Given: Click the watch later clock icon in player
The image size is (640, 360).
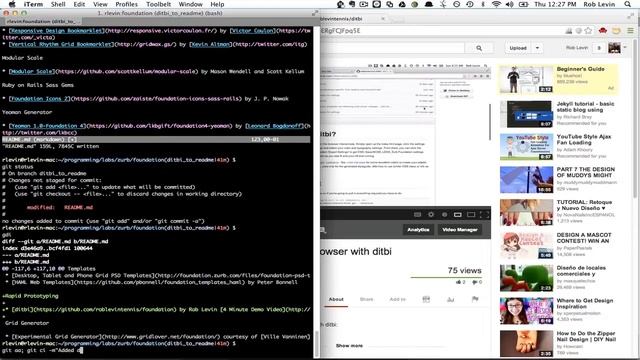Looking at the screenshot, I should pos(444,214).
